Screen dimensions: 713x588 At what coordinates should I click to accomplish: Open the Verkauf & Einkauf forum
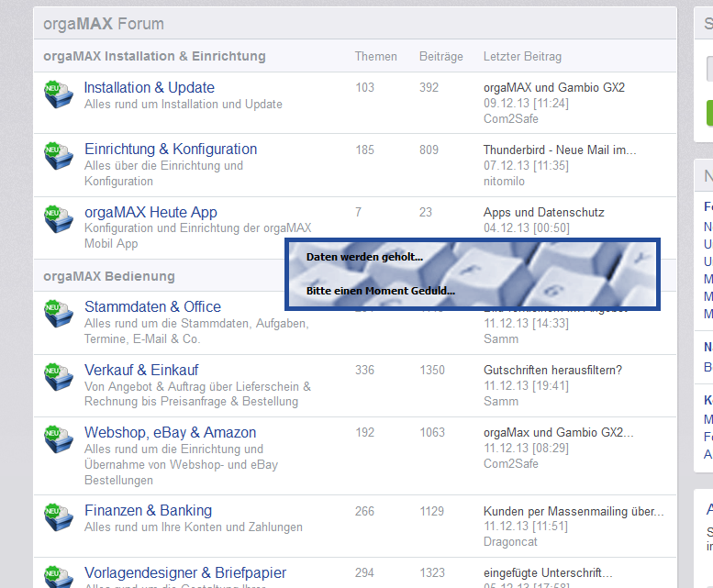point(141,370)
